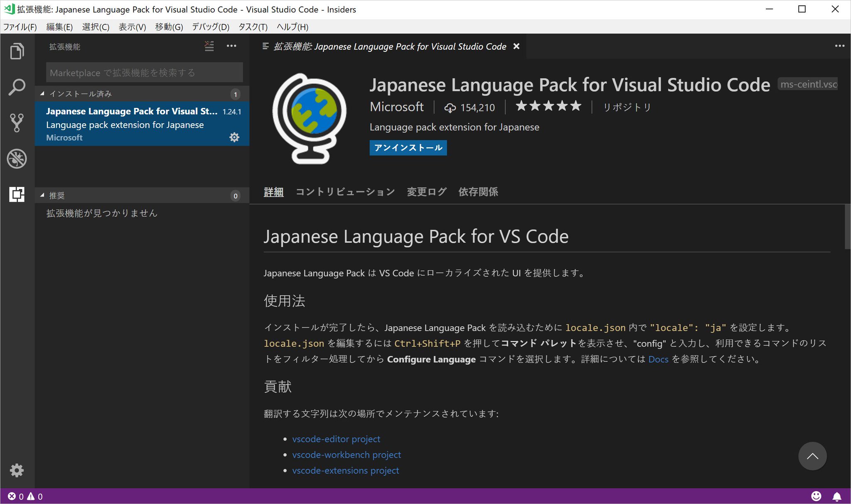Viewport: 851px width, 504px height.
Task: Click the 拡張機能が見つかりません message
Action: point(102,213)
